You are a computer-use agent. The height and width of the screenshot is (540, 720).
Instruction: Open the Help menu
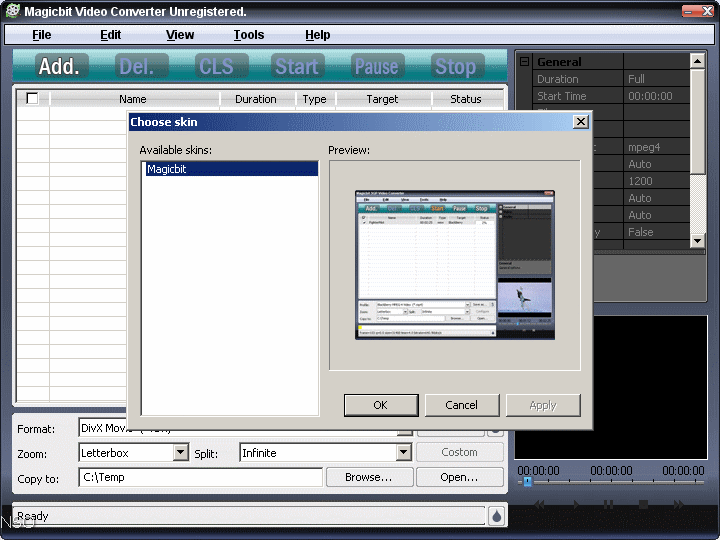click(x=317, y=35)
